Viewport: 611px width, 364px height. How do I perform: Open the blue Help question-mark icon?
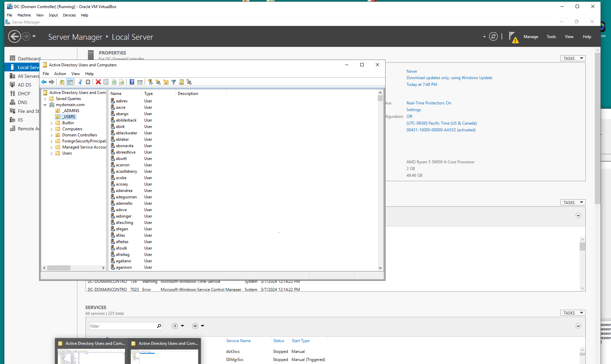(132, 82)
